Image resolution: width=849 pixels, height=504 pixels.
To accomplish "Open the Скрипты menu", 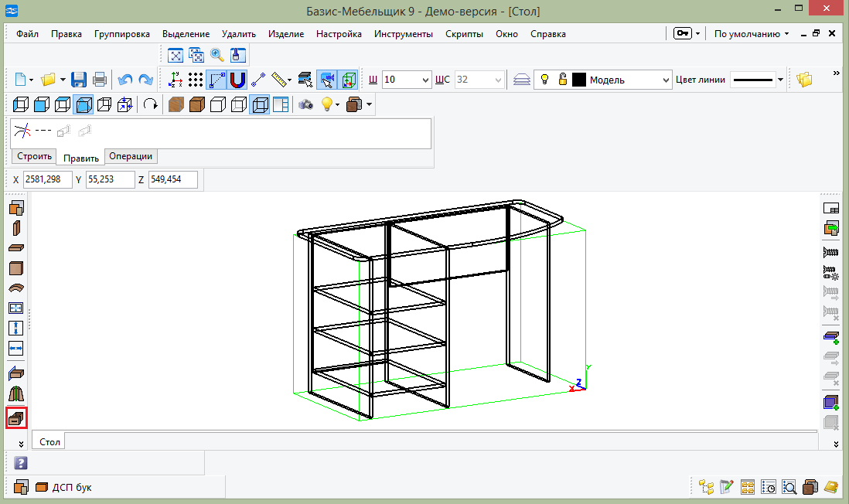I will click(x=464, y=33).
